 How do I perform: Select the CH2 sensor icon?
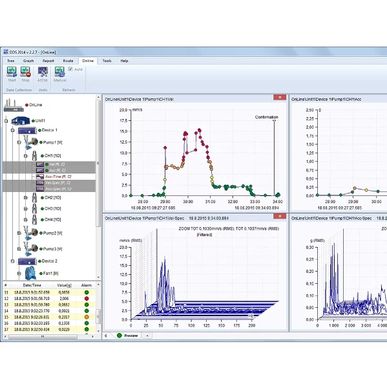[x=34, y=198]
